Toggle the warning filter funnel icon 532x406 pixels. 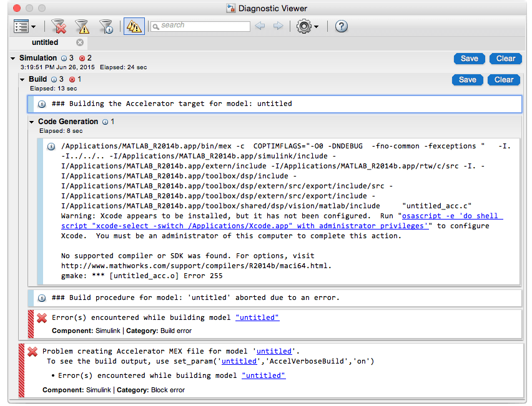[x=82, y=26]
